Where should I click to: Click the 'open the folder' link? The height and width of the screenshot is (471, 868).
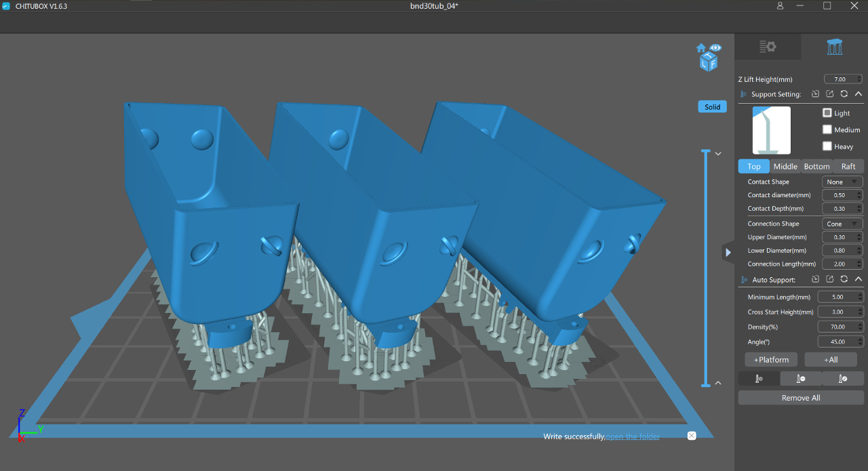633,436
